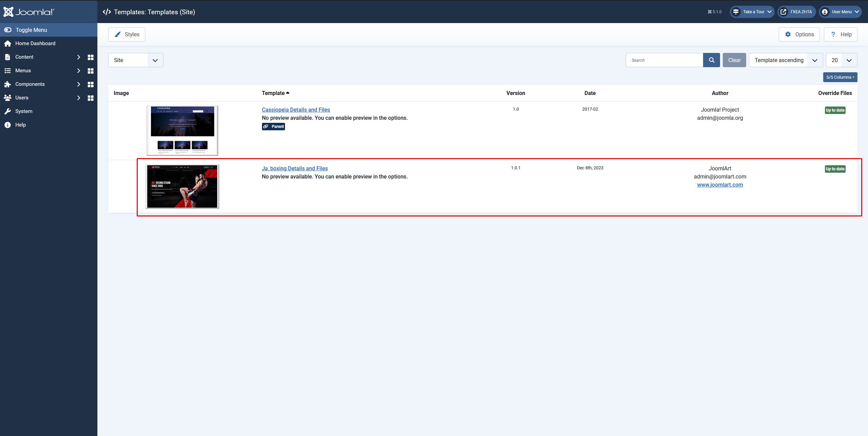Click the search magnifier button
The image size is (868, 436).
[711, 60]
